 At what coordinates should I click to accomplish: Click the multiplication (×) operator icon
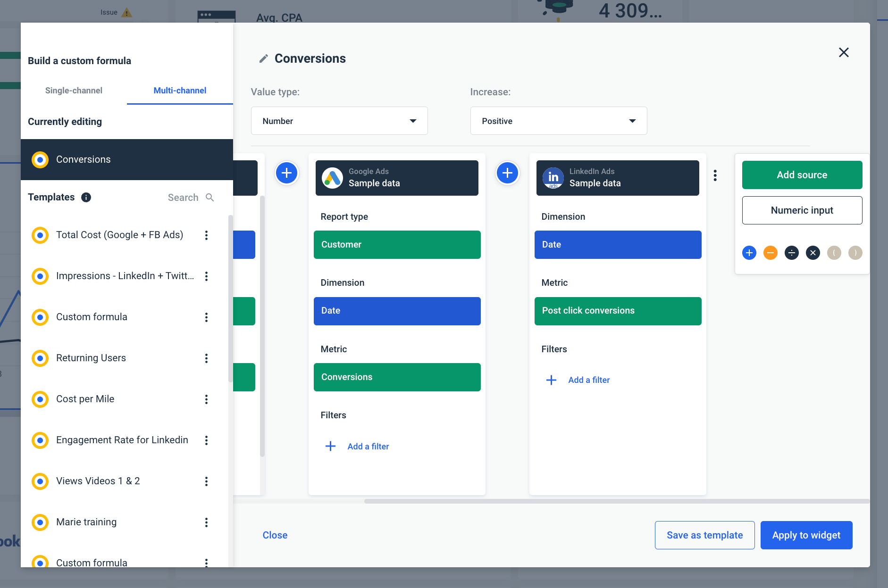click(x=813, y=253)
